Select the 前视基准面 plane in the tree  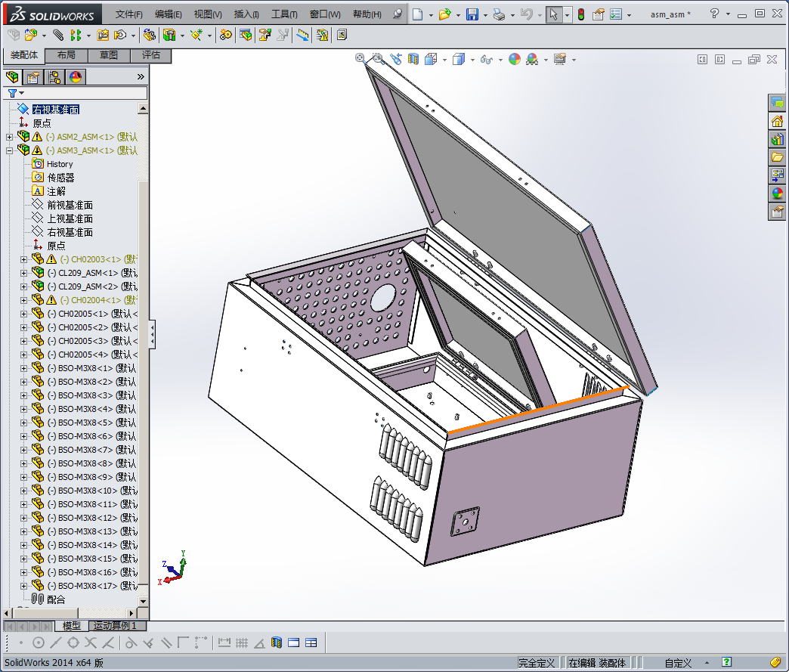pos(70,205)
